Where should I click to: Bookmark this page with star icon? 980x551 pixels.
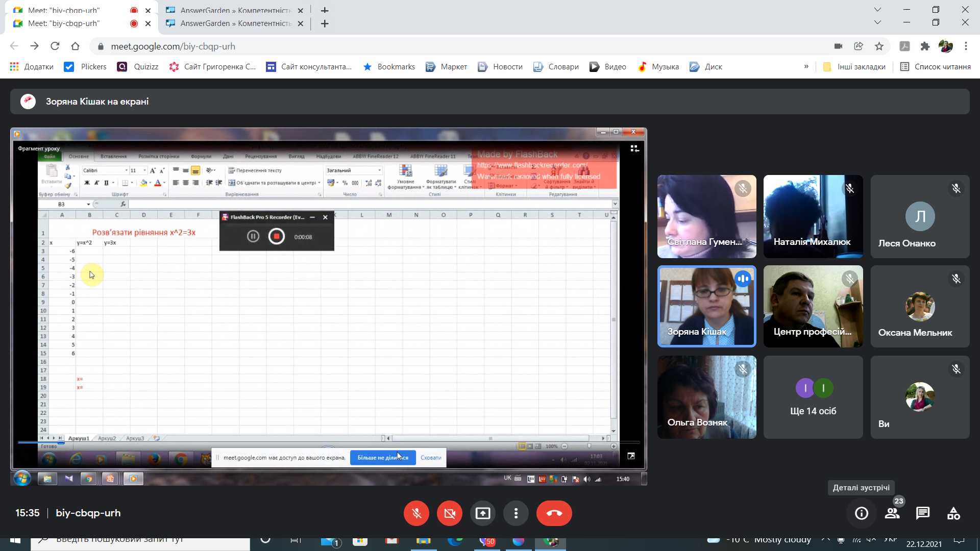tap(879, 46)
